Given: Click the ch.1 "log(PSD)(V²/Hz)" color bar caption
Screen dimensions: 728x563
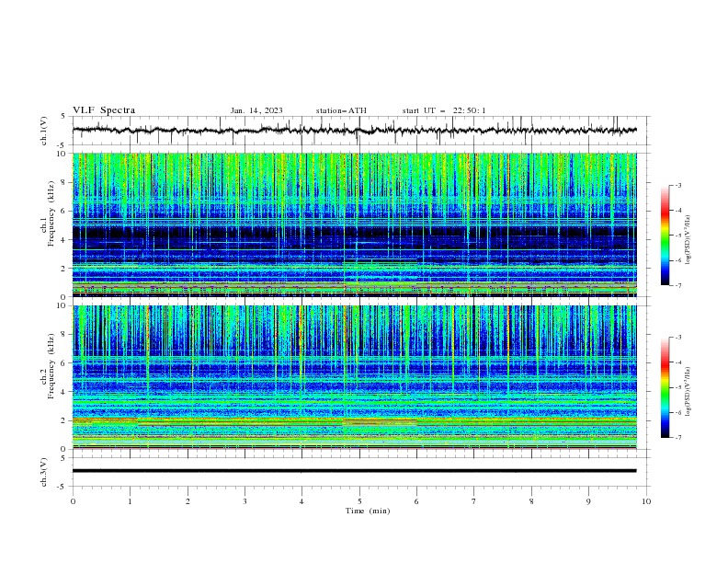Looking at the screenshot, I should click(x=688, y=240).
